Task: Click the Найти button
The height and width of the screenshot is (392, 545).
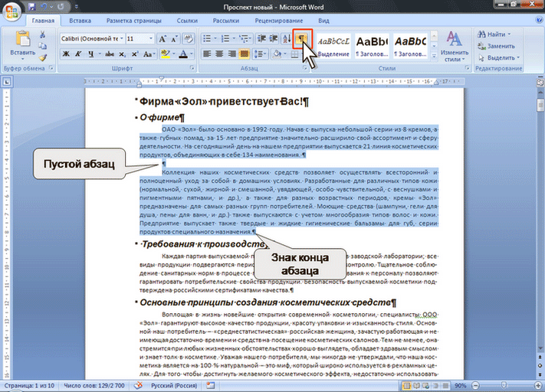Action: 494,34
